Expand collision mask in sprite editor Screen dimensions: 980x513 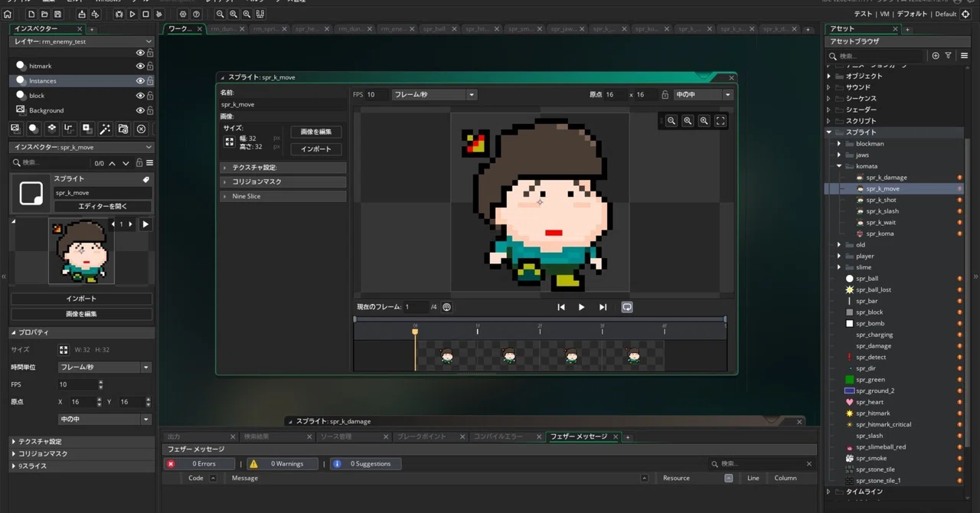tap(283, 181)
